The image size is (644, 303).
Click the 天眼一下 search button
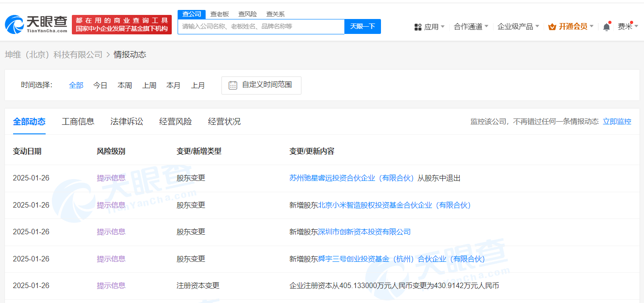(362, 26)
